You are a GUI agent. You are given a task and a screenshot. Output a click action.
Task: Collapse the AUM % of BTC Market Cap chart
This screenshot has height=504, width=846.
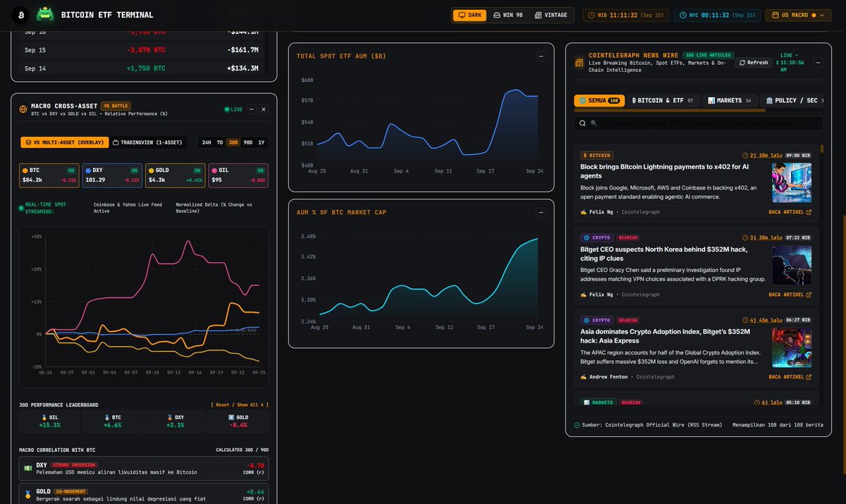pos(541,212)
